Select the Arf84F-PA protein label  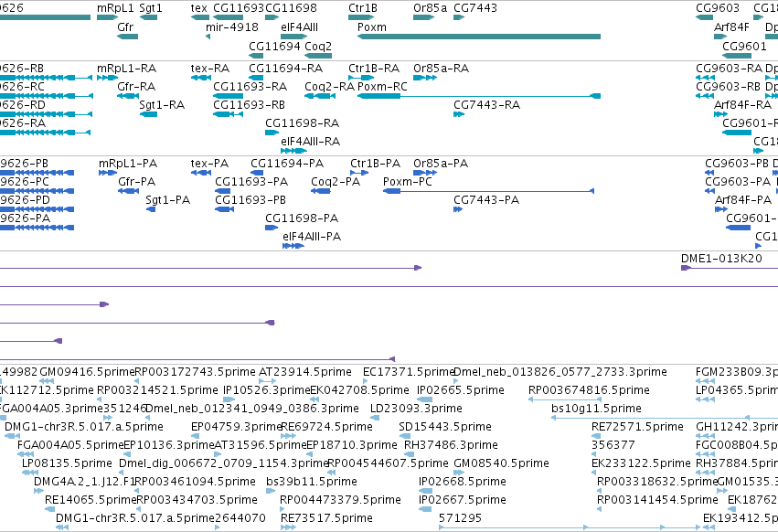pyautogui.click(x=742, y=200)
